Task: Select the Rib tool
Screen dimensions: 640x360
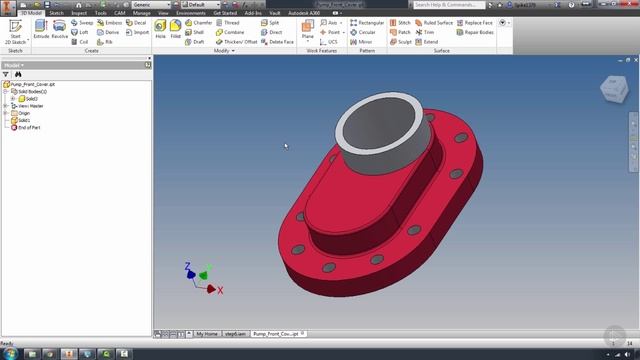Action: [x=104, y=42]
